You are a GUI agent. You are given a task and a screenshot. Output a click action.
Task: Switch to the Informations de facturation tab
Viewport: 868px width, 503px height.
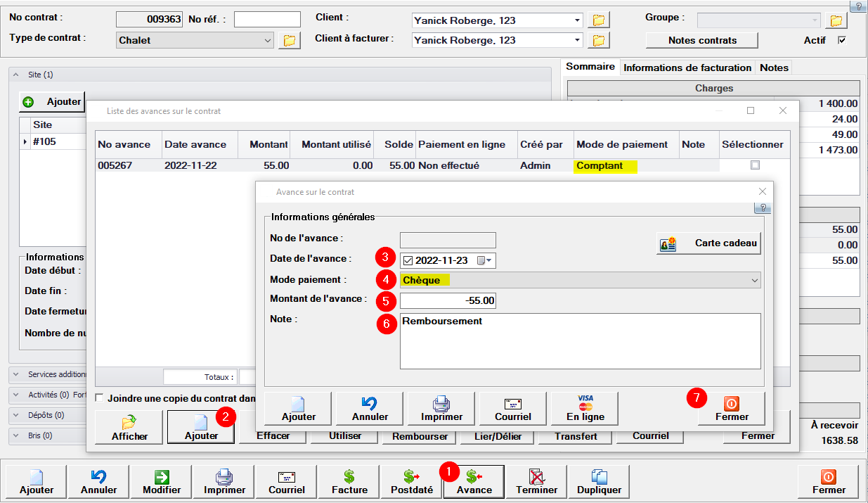[x=687, y=68]
